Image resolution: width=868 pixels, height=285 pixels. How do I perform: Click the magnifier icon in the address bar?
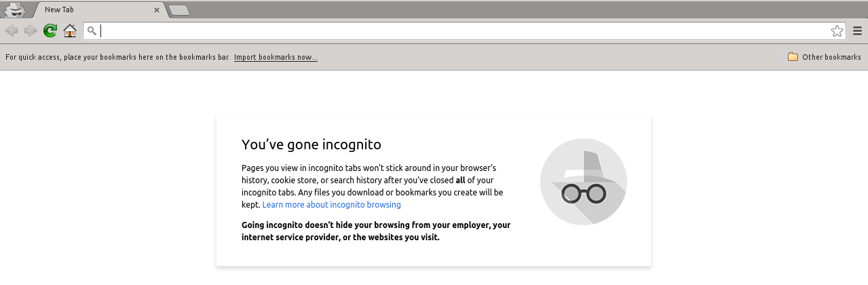coord(92,31)
